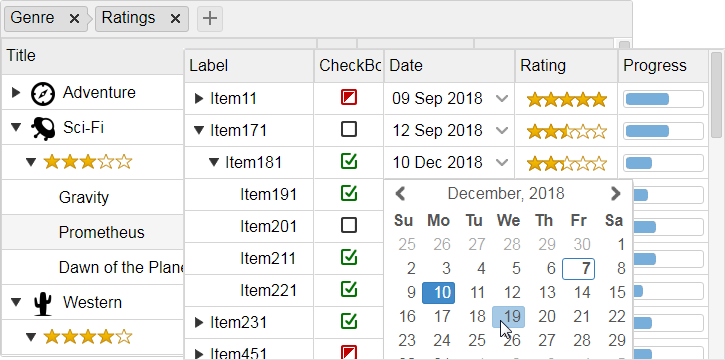Sort by the Rating column header

click(x=567, y=66)
